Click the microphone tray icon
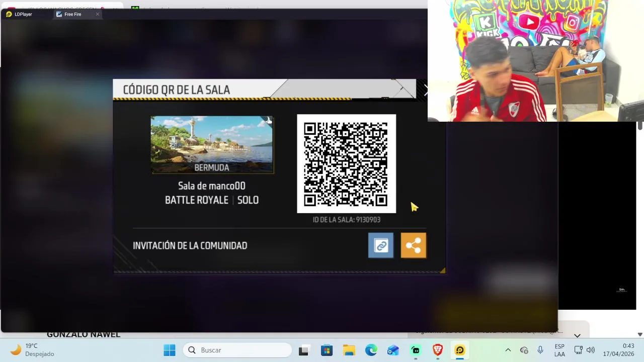 tap(540, 350)
